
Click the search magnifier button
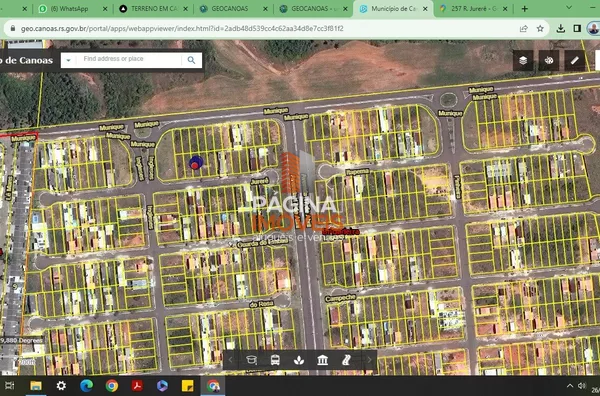point(191,60)
